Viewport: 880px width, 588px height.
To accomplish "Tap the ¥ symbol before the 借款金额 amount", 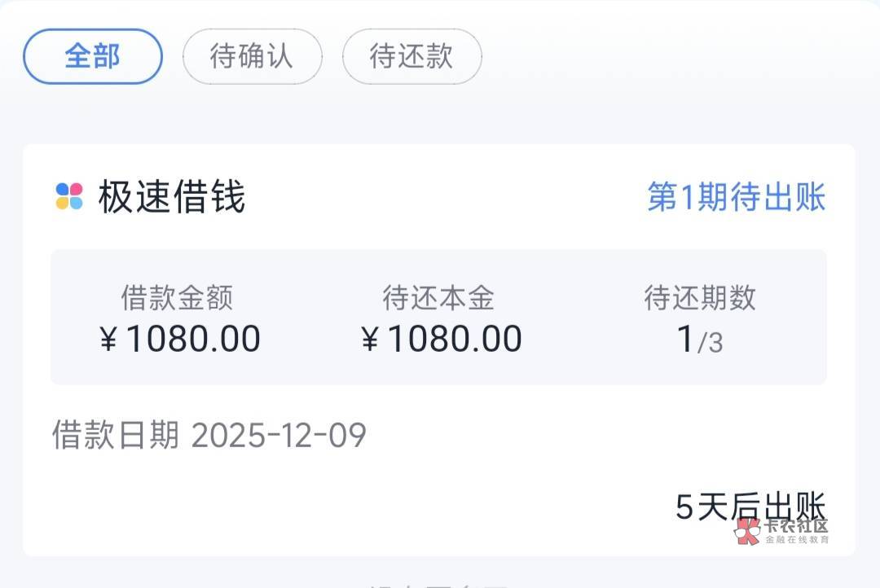I will 108,340.
